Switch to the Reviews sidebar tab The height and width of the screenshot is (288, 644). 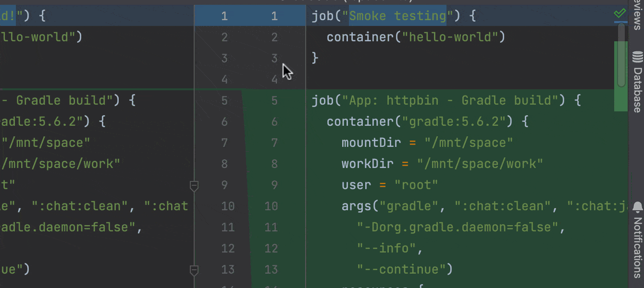tap(638, 14)
